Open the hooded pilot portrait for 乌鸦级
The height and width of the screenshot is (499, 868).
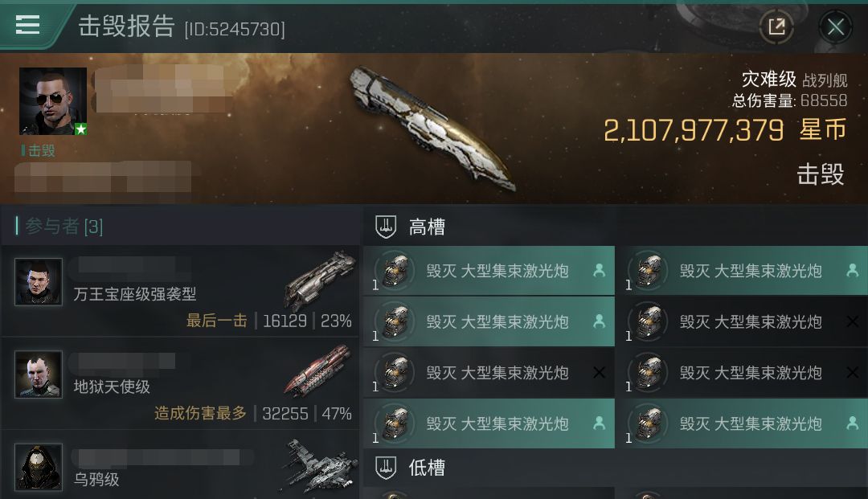click(x=39, y=468)
